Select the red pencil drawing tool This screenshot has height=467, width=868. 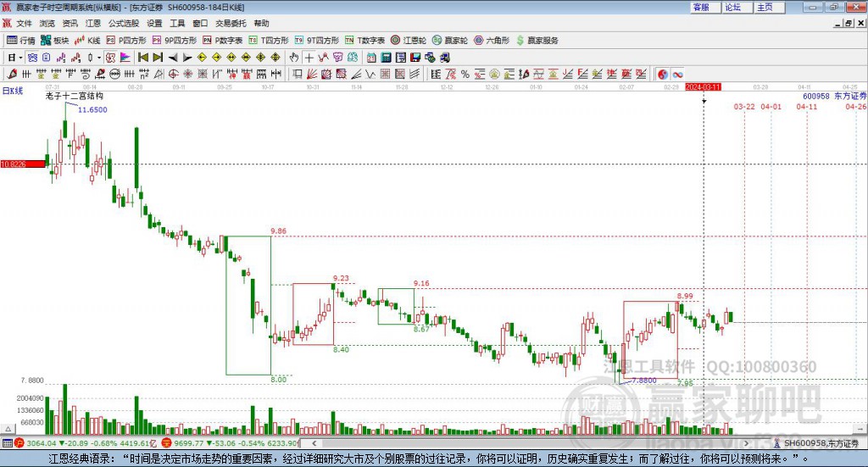12,74
